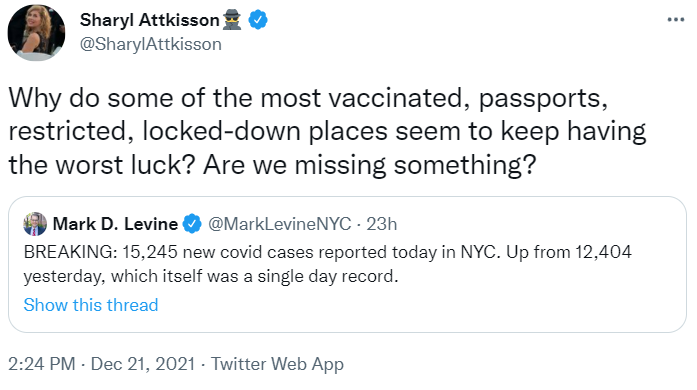
Task: Click Mark D. Levine's verified badge
Action: (192, 224)
